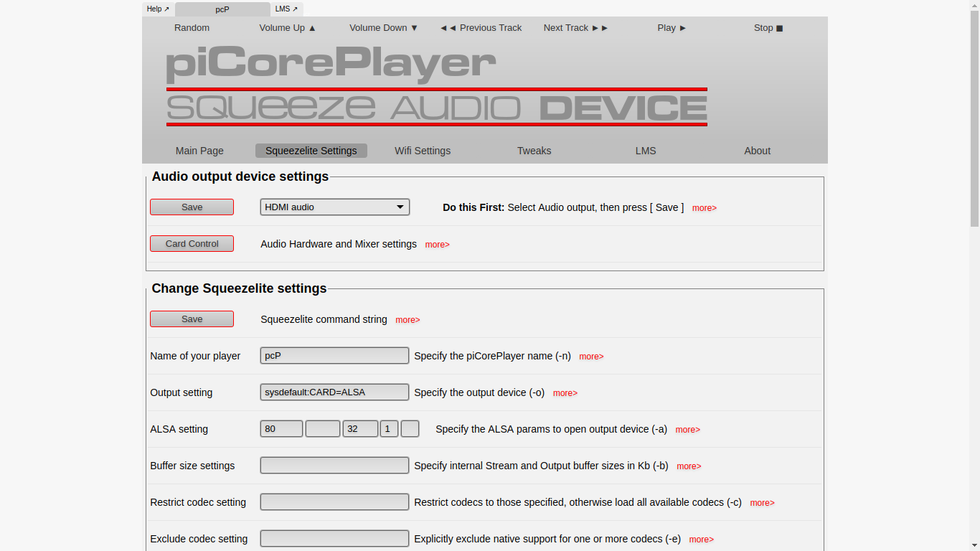The image size is (980, 551).
Task: Open Card Control settings
Action: point(192,244)
